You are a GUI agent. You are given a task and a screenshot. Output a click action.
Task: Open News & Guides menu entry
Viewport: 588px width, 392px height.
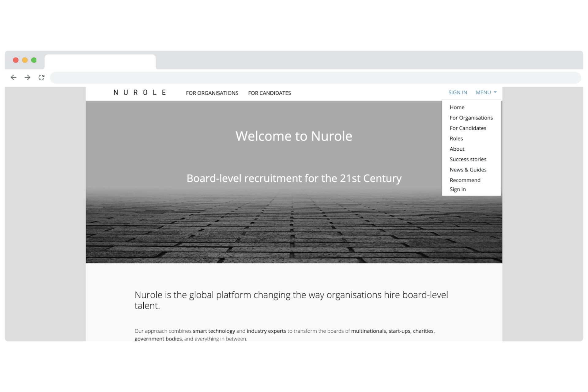(468, 170)
